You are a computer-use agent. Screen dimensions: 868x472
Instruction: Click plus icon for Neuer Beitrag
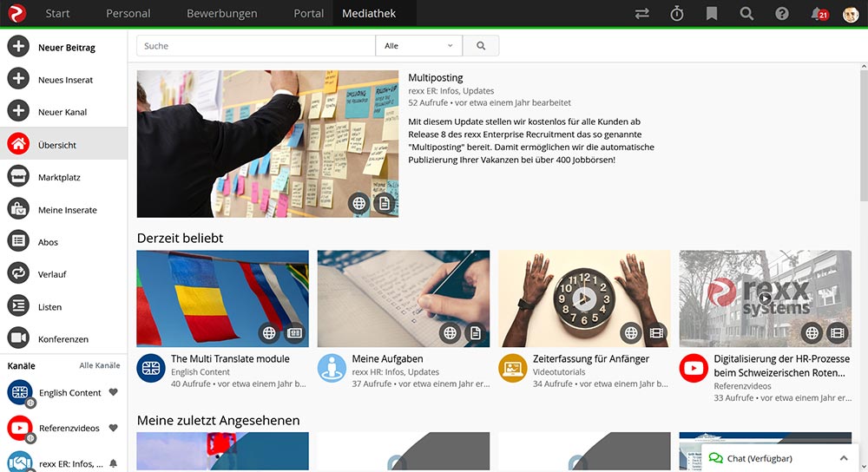[x=18, y=47]
